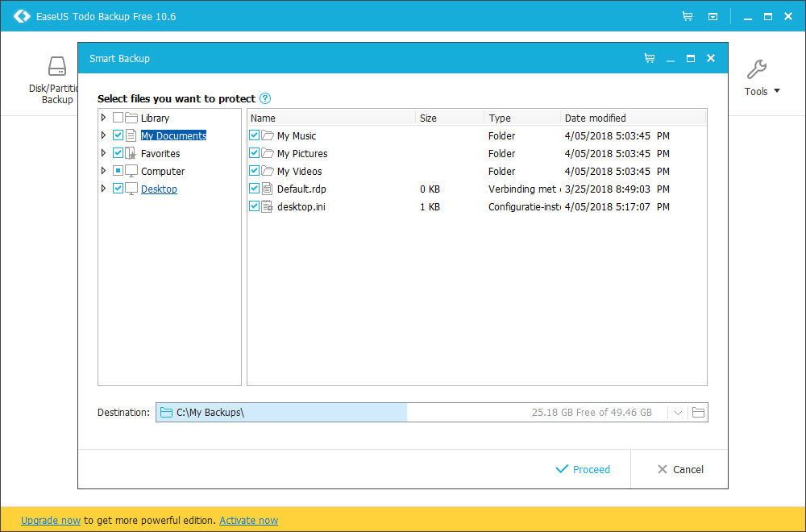Click the Default.rdp file name
The width and height of the screenshot is (806, 532).
point(301,189)
